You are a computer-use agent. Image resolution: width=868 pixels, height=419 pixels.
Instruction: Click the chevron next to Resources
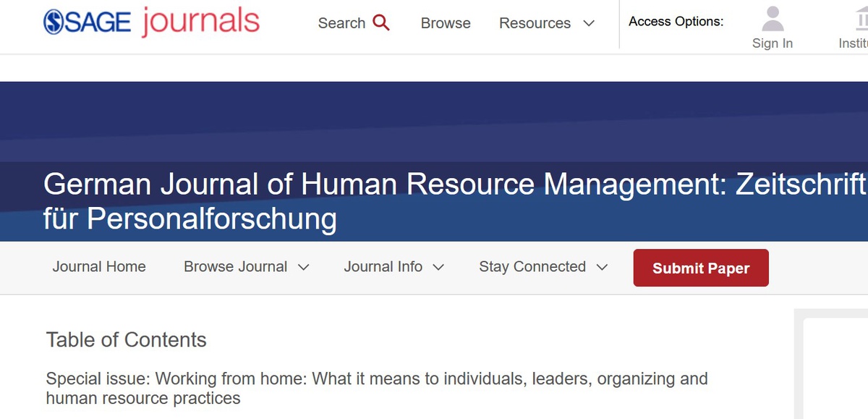(589, 23)
